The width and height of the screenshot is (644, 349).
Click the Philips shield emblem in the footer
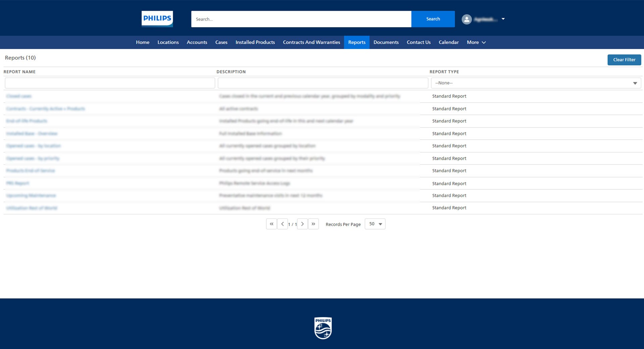[323, 328]
